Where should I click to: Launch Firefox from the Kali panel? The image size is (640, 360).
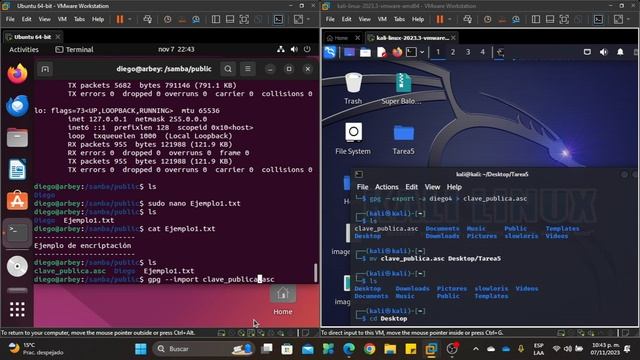[397, 52]
